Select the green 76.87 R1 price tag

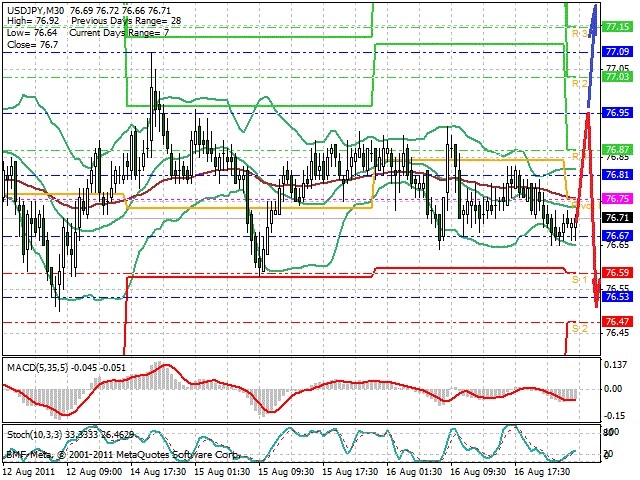coord(618,149)
